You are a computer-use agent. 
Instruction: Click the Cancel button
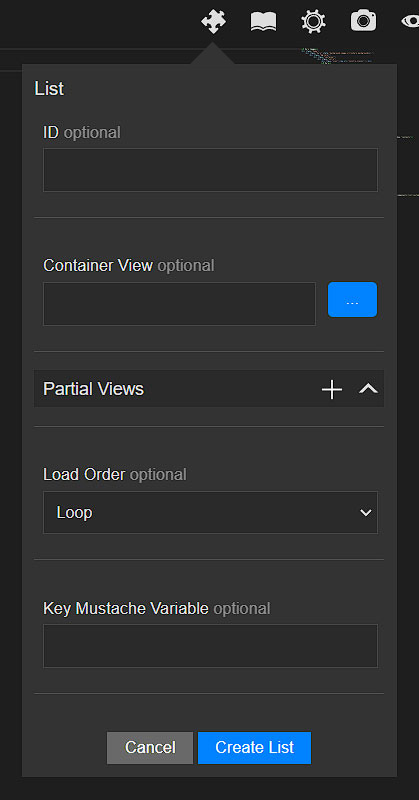click(150, 747)
